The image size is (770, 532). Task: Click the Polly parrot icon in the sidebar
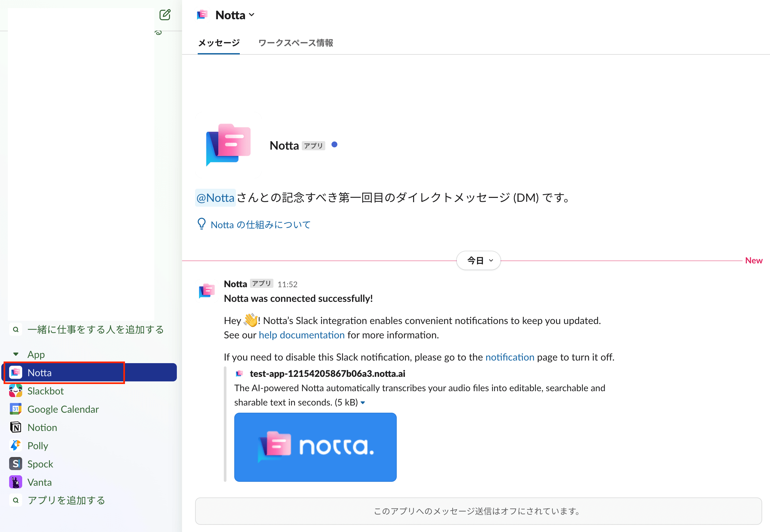pos(16,446)
